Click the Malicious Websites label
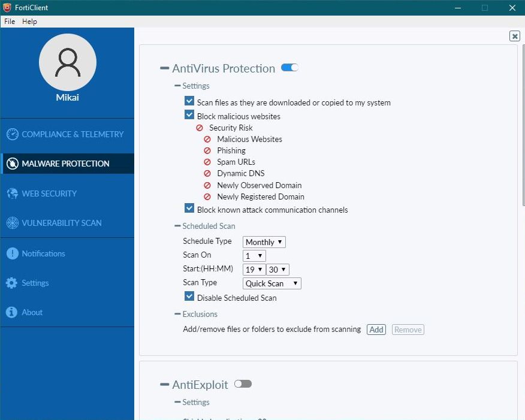The image size is (525, 420). pos(249,139)
